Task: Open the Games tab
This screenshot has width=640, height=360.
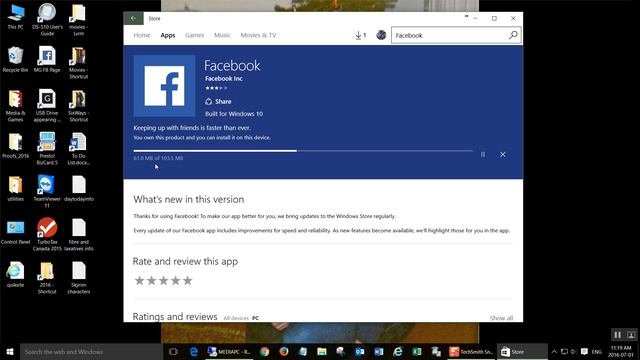Action: tap(194, 35)
